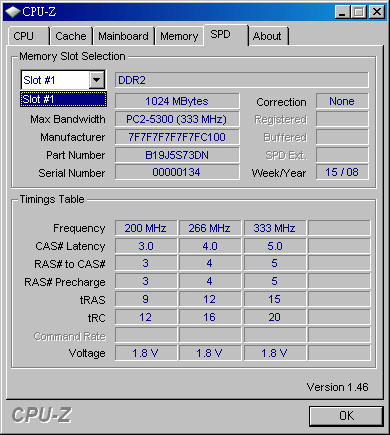
Task: Expand the memory slot dropdown arrow
Action: (97, 80)
